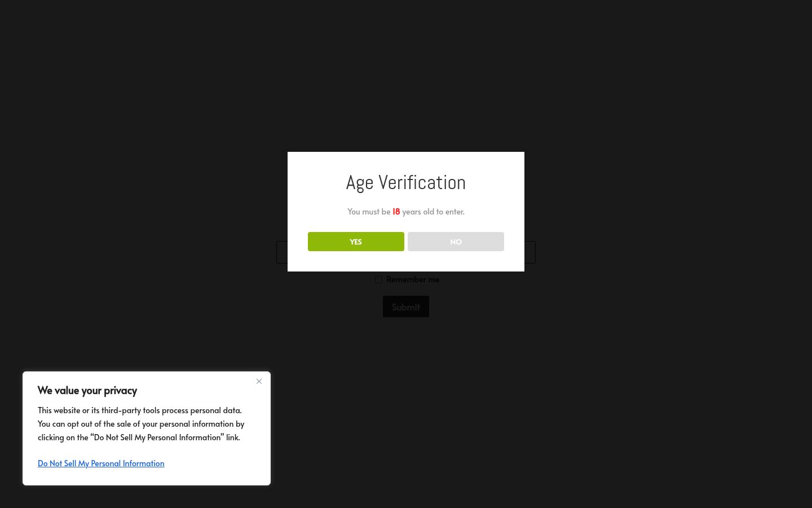
Task: Click the dimmed Submit button
Action: point(406,306)
